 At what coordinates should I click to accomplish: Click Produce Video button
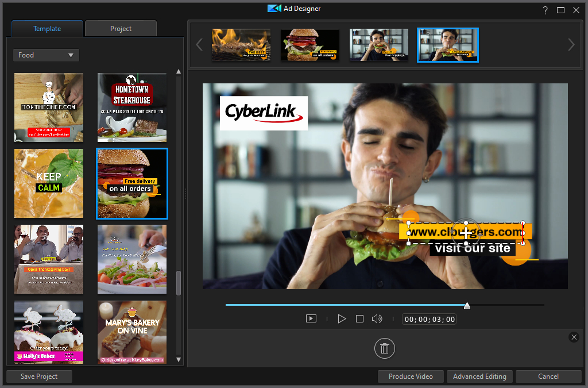point(411,377)
